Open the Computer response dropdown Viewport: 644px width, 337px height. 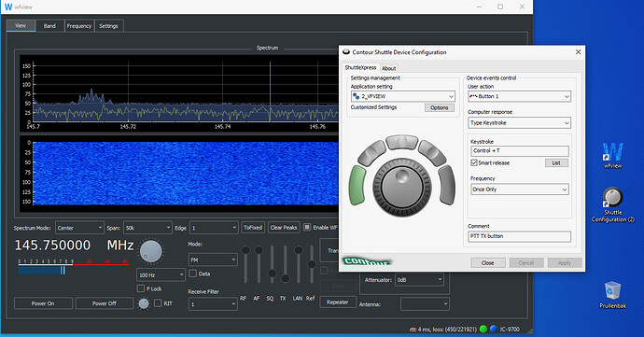[x=519, y=122]
